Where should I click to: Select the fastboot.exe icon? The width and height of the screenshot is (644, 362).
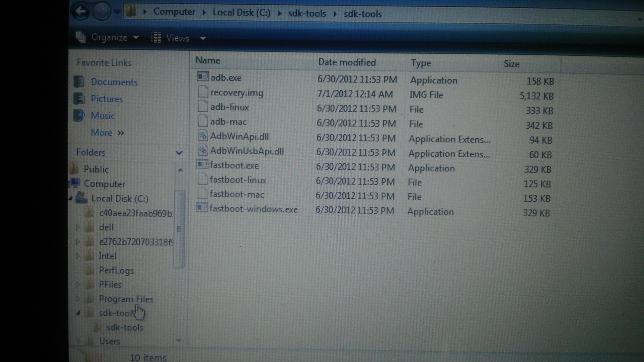click(x=202, y=164)
